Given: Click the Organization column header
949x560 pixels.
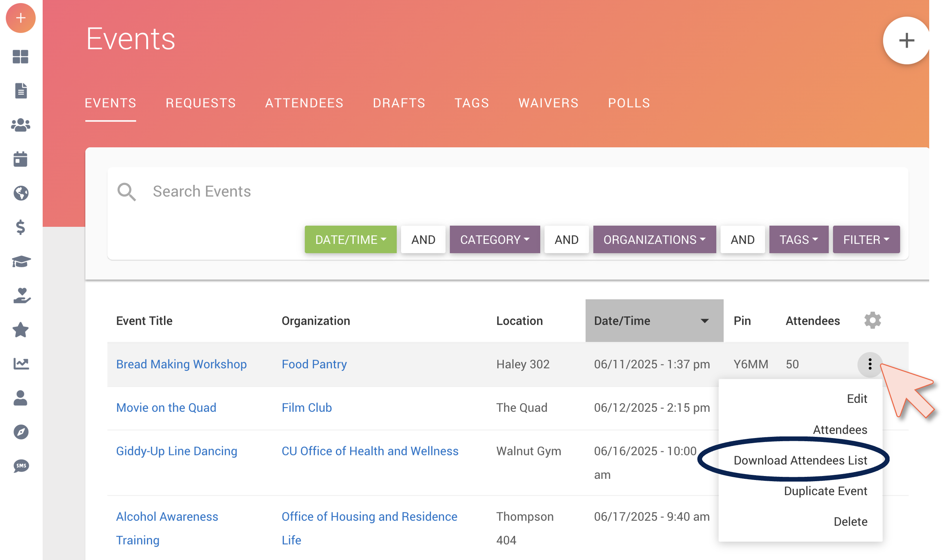Looking at the screenshot, I should [x=316, y=321].
